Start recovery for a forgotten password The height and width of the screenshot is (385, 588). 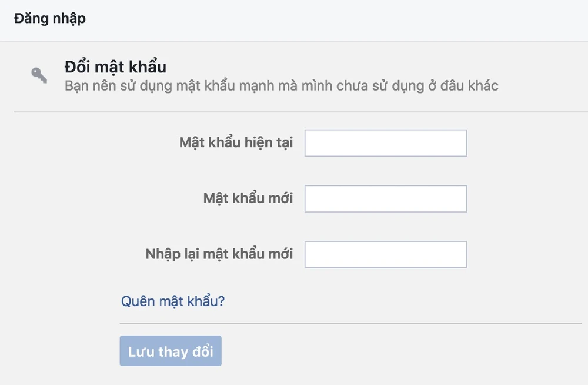[x=173, y=301]
